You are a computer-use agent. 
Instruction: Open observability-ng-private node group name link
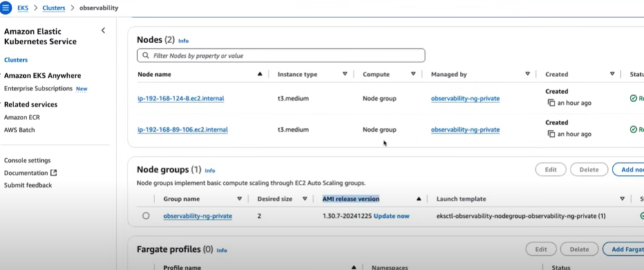click(x=198, y=216)
